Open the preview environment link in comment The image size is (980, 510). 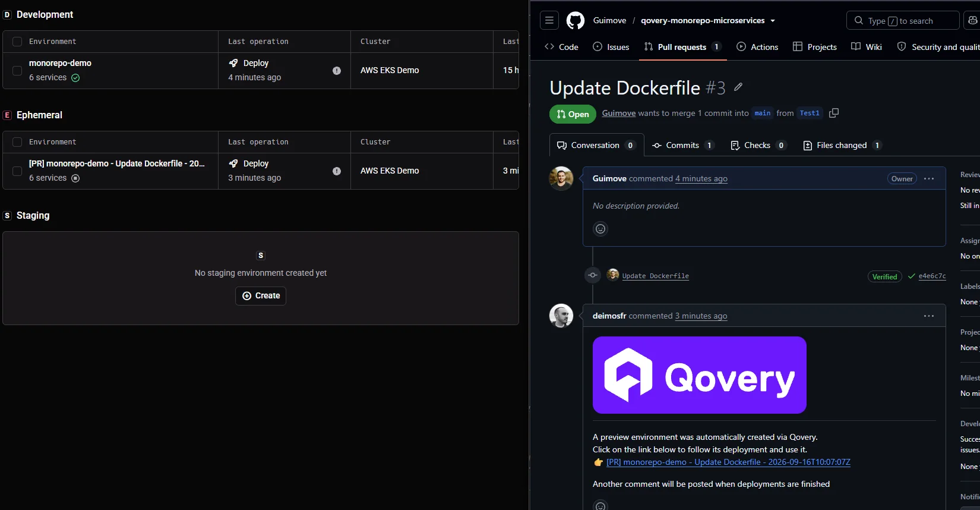click(x=728, y=462)
